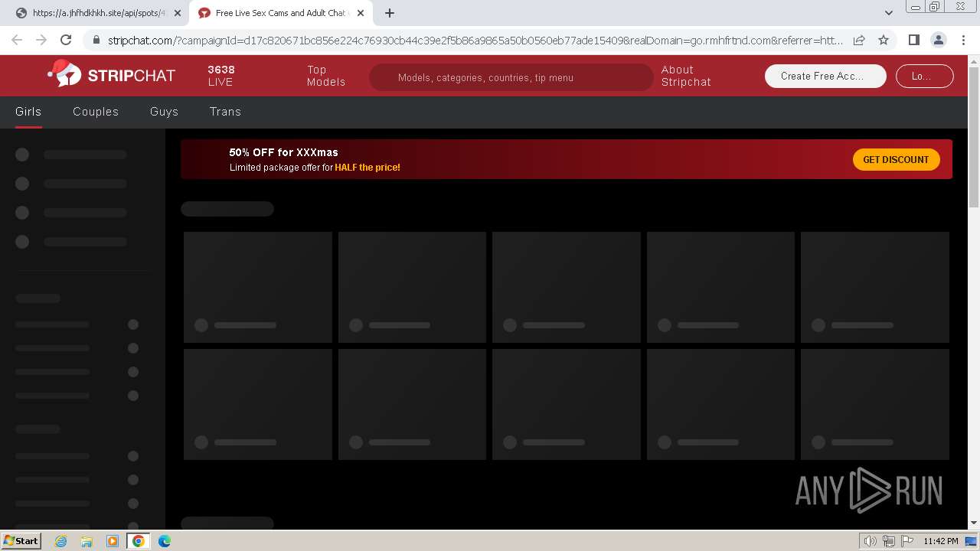Click the address bar URL

475,40
